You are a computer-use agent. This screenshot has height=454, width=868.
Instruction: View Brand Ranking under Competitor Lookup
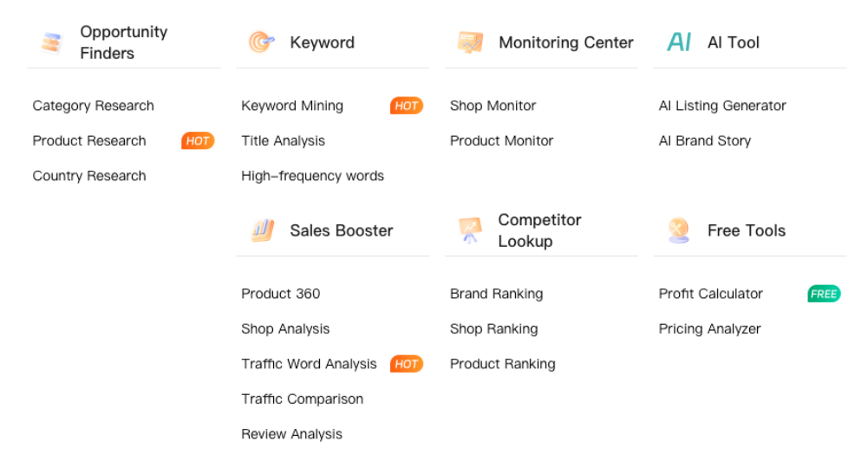(x=496, y=294)
